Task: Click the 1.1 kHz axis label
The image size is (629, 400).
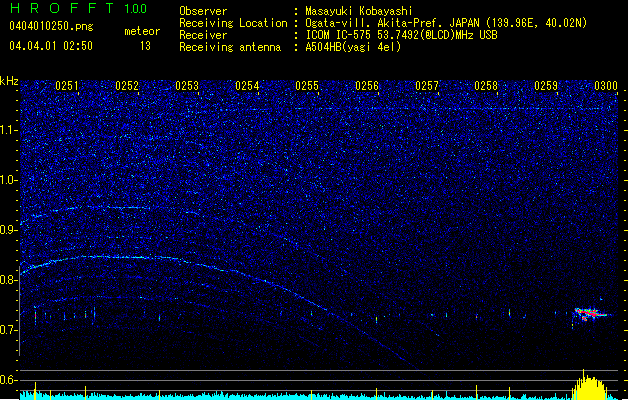Action: [x=9, y=130]
